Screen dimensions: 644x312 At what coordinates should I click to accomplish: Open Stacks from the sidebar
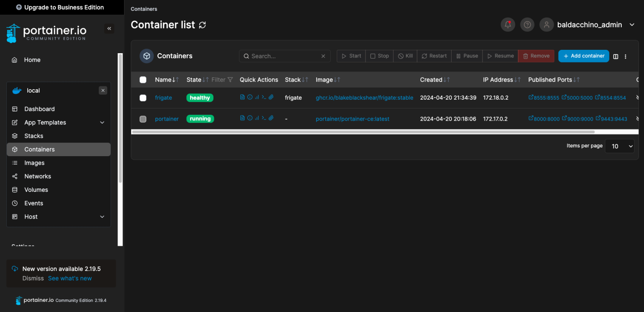pos(34,136)
